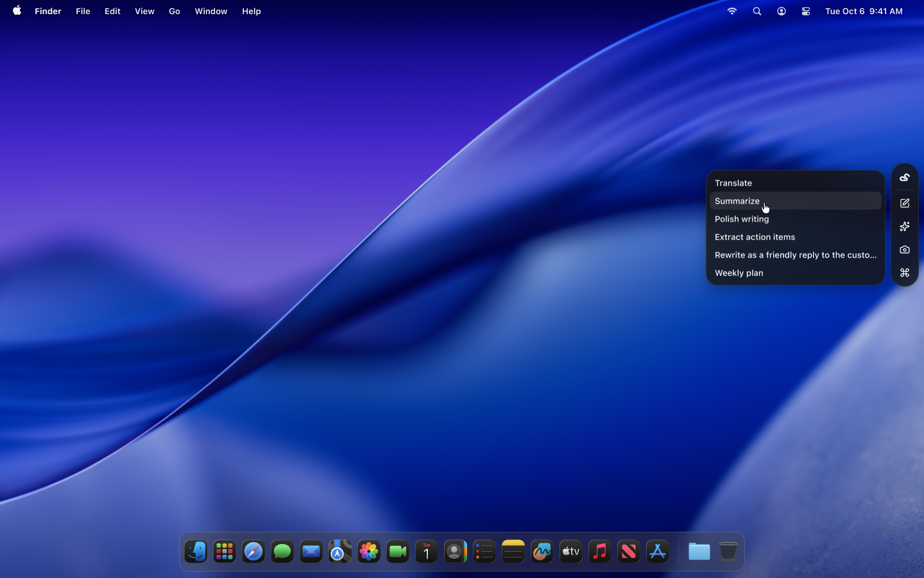
Task: Open Photos from the Dock
Action: [x=369, y=552]
